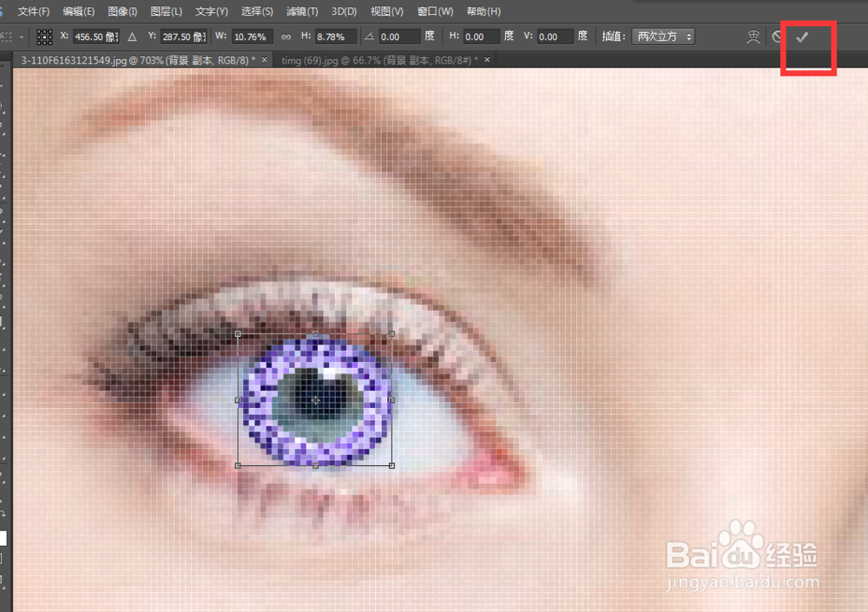Open the 3D(D) menu
Screen dimensions: 868x612
tap(345, 11)
